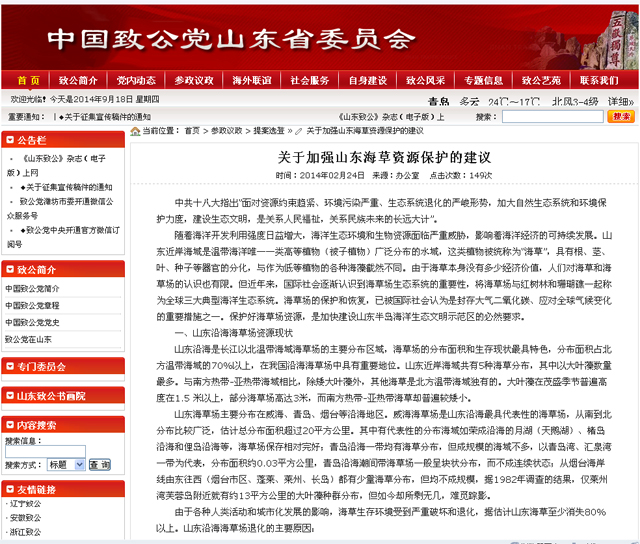Click the orange 搜索 button
This screenshot has width=640, height=544.
[621, 117]
